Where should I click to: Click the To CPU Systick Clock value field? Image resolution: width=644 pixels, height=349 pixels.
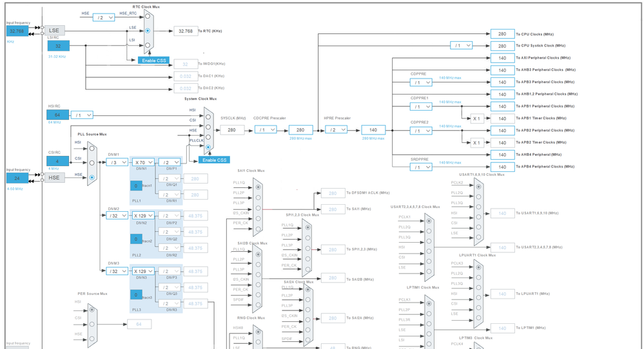click(502, 46)
